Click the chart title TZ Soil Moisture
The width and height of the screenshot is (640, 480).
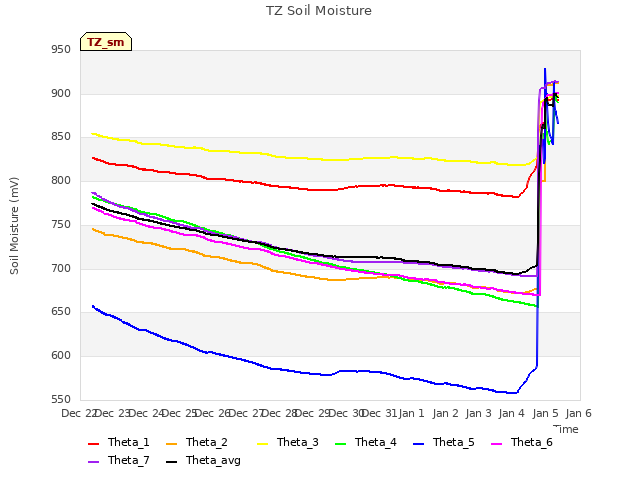[x=319, y=11]
